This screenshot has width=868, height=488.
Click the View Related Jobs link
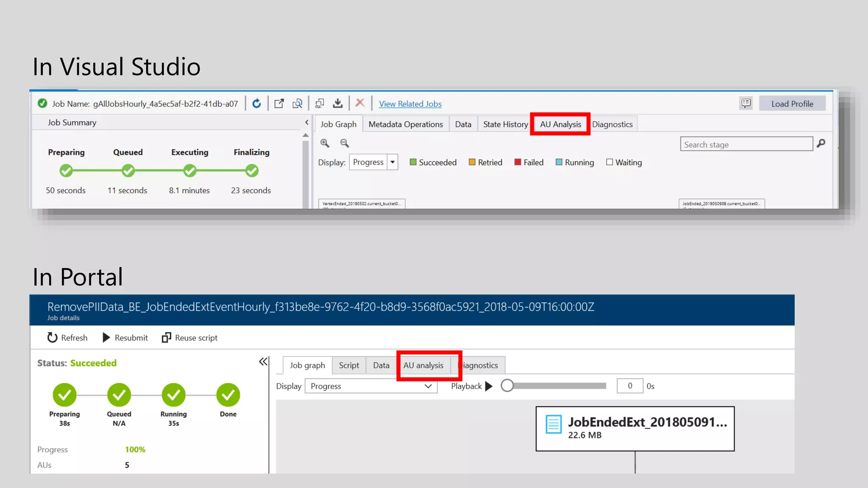[410, 104]
